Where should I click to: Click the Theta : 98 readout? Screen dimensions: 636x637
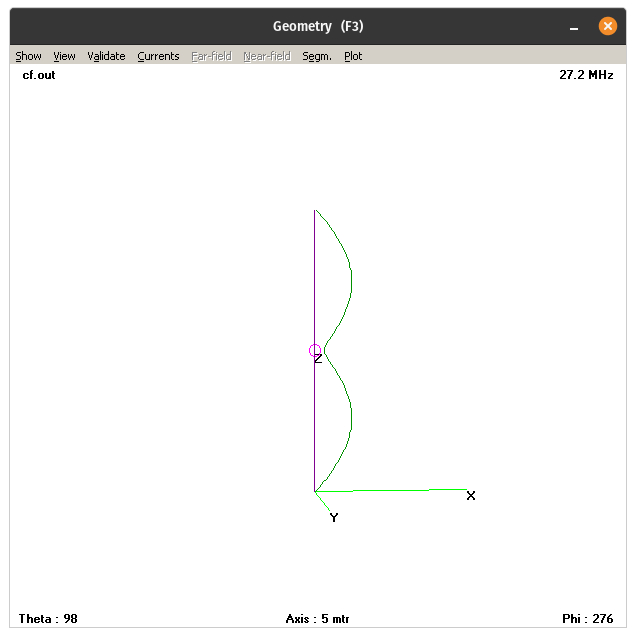pos(48,619)
